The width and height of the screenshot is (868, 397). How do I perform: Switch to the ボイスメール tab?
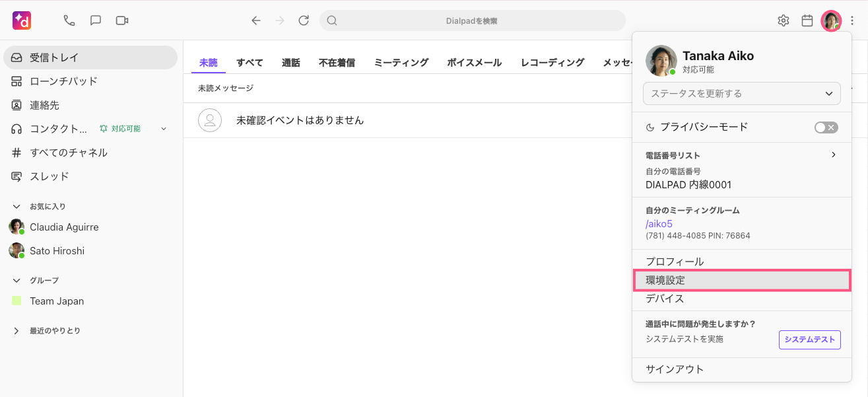[x=475, y=63]
